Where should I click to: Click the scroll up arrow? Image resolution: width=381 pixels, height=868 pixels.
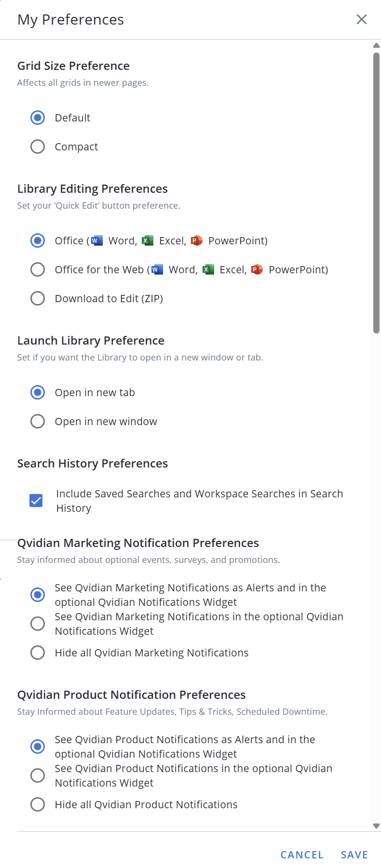click(377, 45)
